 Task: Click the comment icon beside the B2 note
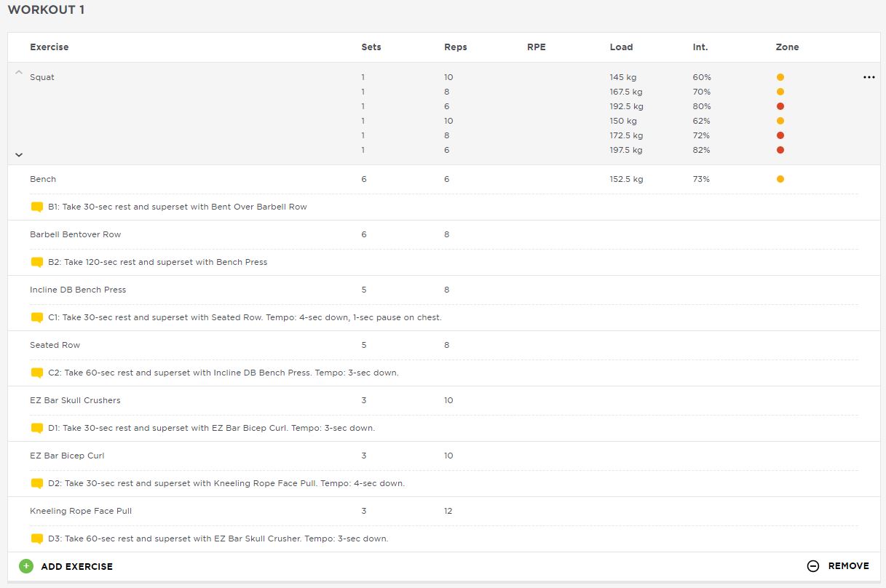click(37, 262)
